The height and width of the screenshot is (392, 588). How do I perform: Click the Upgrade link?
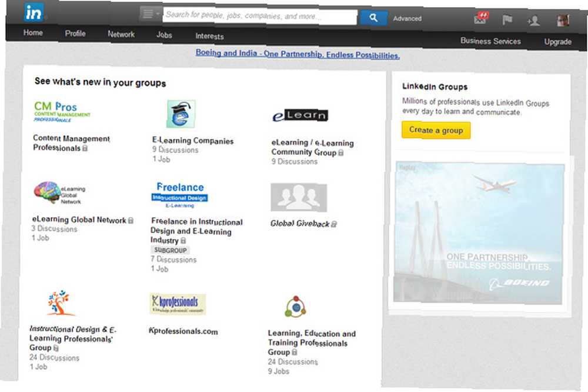[x=557, y=42]
